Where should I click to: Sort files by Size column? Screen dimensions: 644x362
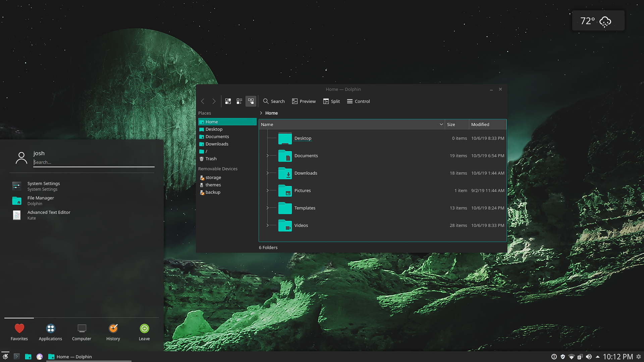tap(457, 124)
